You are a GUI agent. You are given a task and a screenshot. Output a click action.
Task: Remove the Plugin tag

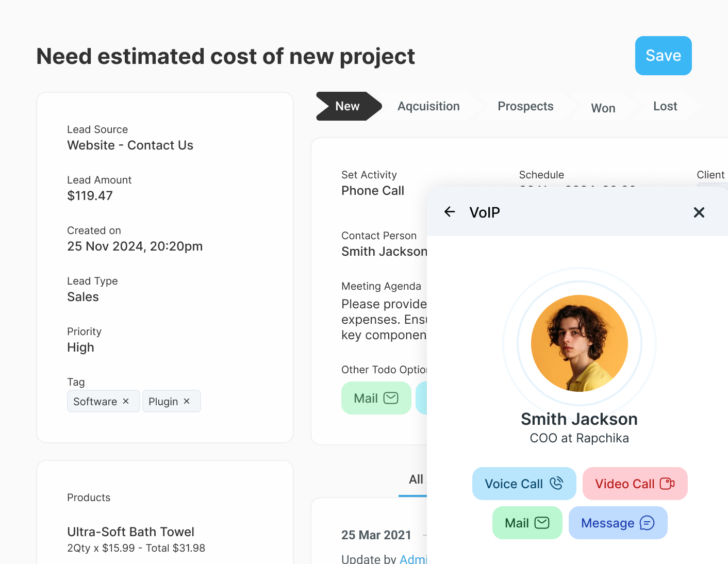187,401
